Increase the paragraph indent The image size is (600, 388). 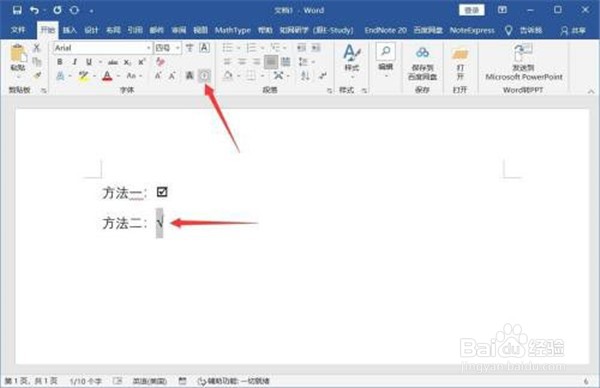coord(316,48)
